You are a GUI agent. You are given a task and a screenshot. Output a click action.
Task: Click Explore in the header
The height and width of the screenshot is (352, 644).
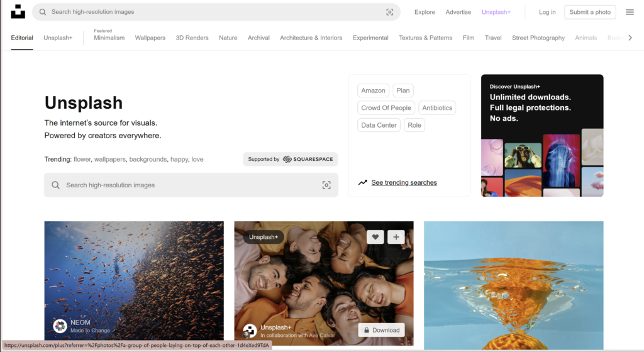click(425, 12)
